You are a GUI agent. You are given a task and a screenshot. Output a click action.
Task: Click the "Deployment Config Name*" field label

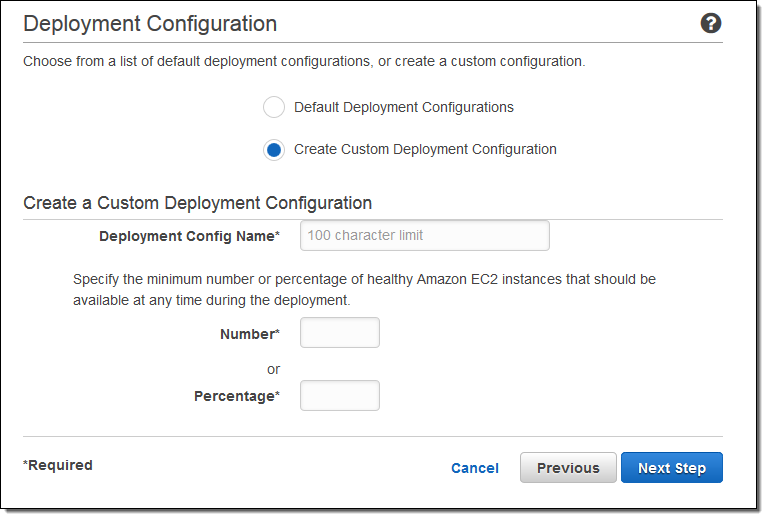click(189, 236)
